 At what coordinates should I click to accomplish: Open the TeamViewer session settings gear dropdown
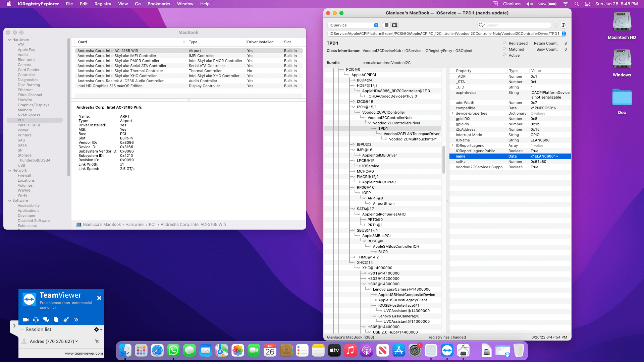(x=98, y=329)
